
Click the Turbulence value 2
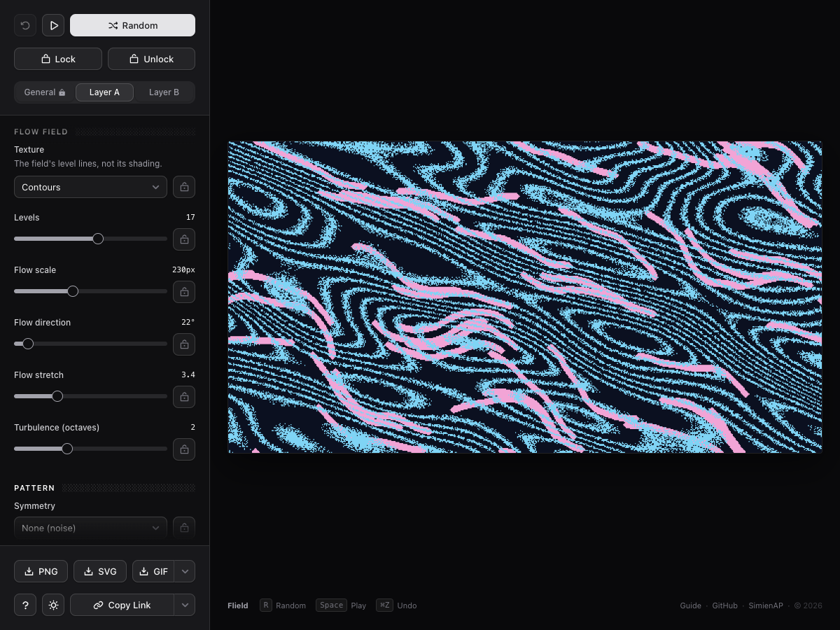click(192, 427)
